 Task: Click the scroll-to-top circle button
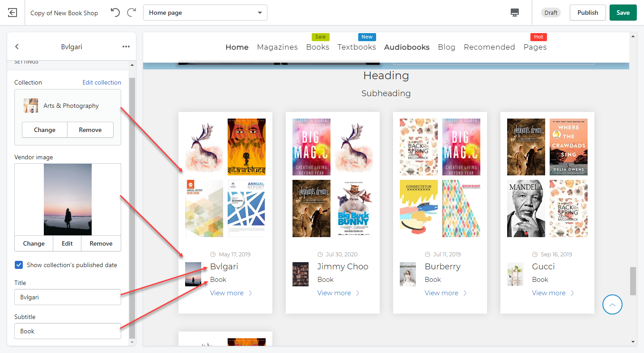point(613,304)
